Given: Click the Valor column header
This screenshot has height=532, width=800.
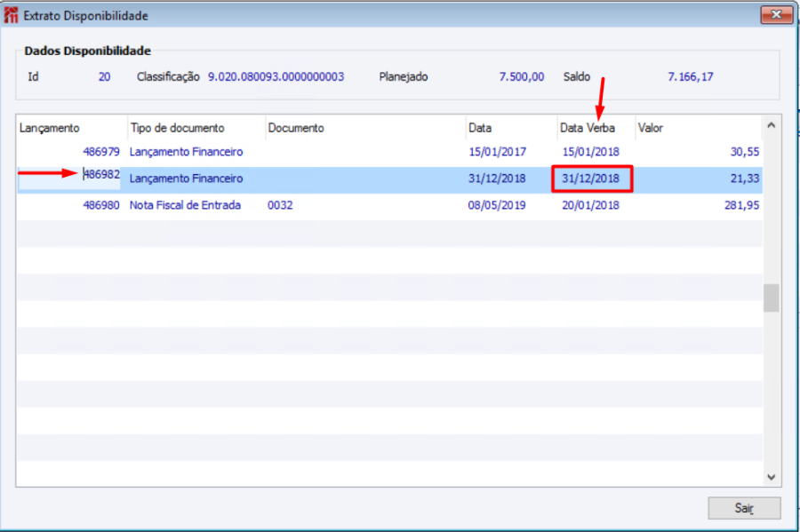Looking at the screenshot, I should click(x=699, y=128).
